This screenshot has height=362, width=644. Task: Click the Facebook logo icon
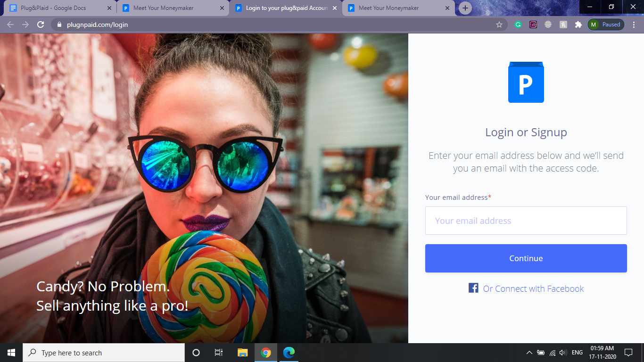473,288
